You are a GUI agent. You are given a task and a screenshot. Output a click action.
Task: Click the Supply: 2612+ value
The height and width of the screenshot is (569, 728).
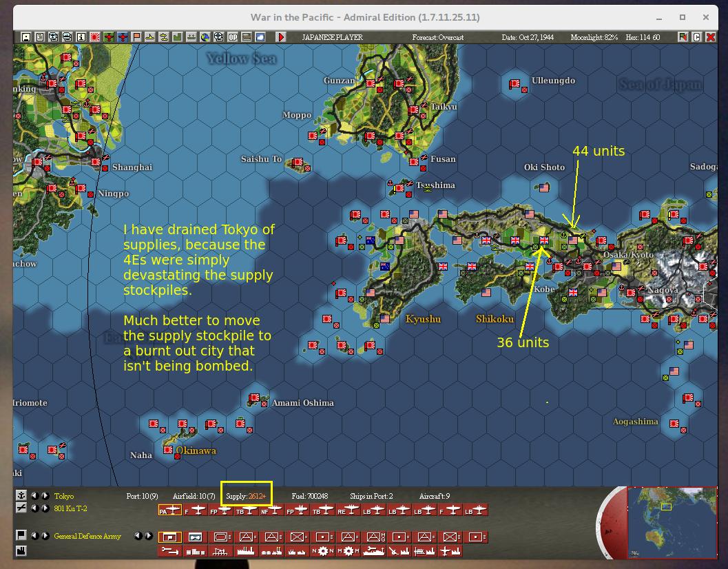[246, 496]
